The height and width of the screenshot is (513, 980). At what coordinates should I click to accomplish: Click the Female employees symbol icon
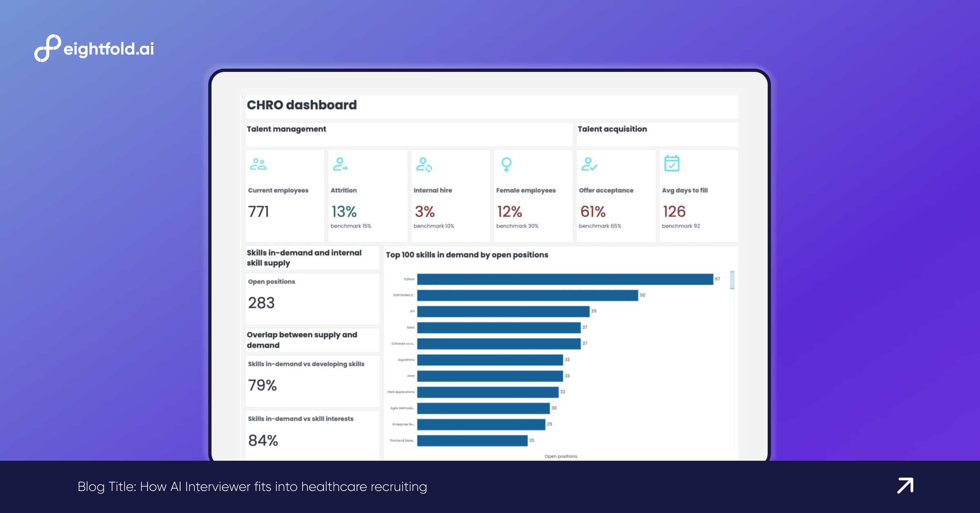(x=506, y=165)
